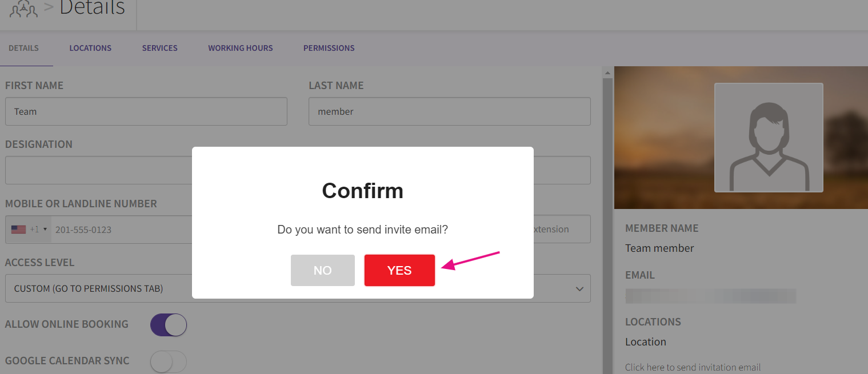Open the Services tab

(x=159, y=48)
